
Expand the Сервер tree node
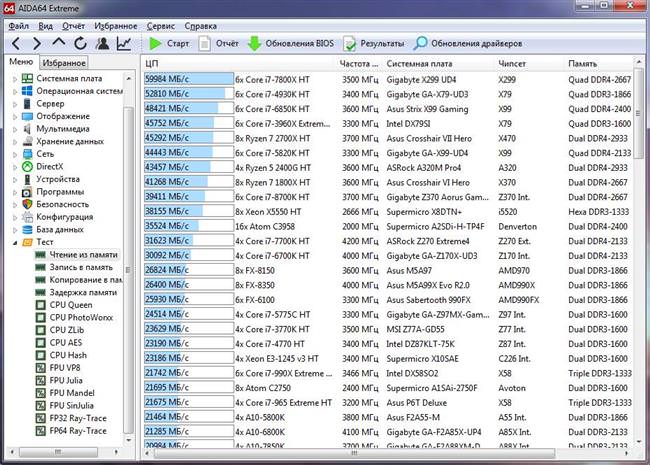coord(15,104)
